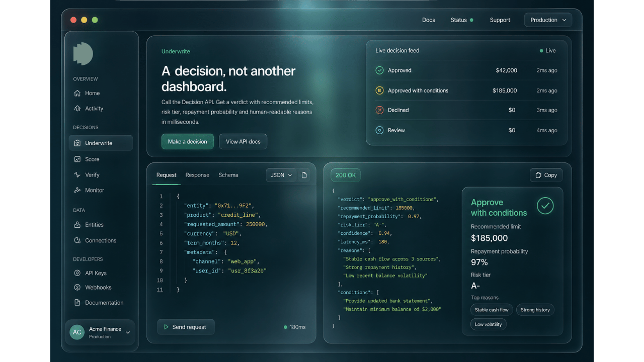This screenshot has height=362, width=644.
Task: Open the JSON format dropdown
Action: click(281, 175)
